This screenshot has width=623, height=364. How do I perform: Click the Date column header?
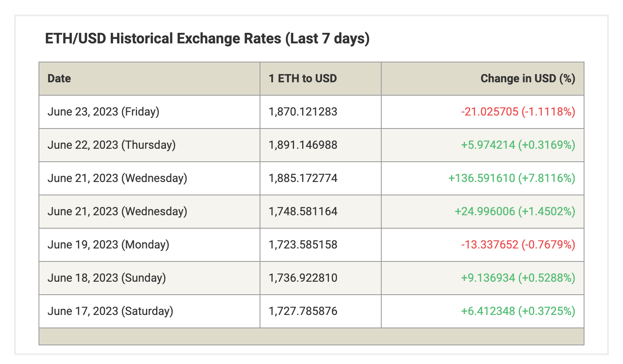59,79
